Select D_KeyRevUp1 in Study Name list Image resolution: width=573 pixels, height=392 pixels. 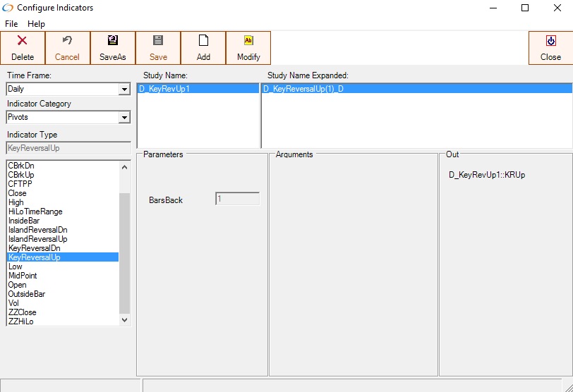coord(164,89)
